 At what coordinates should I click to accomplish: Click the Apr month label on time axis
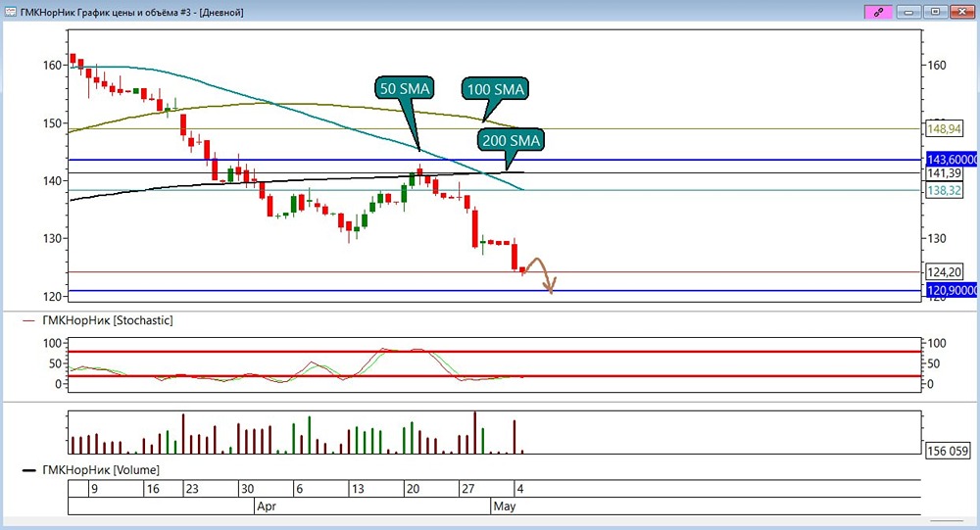click(267, 506)
